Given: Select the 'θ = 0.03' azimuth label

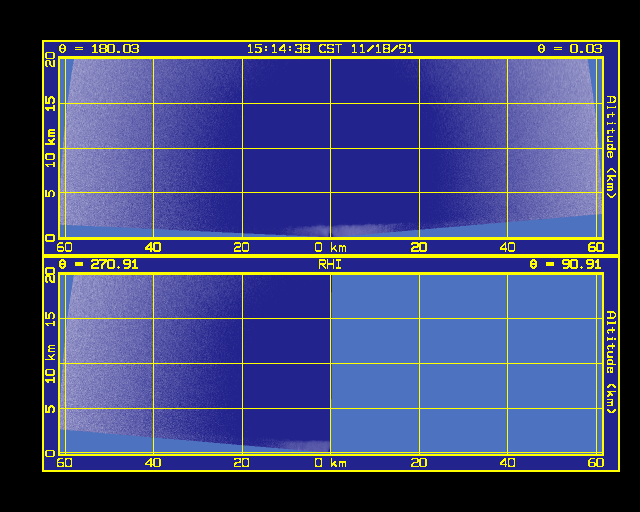Looking at the screenshot, I should pos(569,49).
